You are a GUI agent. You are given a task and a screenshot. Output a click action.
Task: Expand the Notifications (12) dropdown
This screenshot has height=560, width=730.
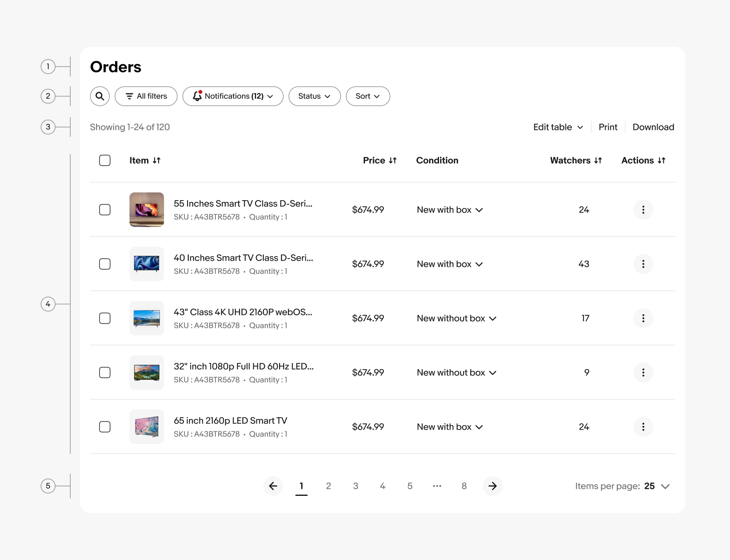pos(233,96)
